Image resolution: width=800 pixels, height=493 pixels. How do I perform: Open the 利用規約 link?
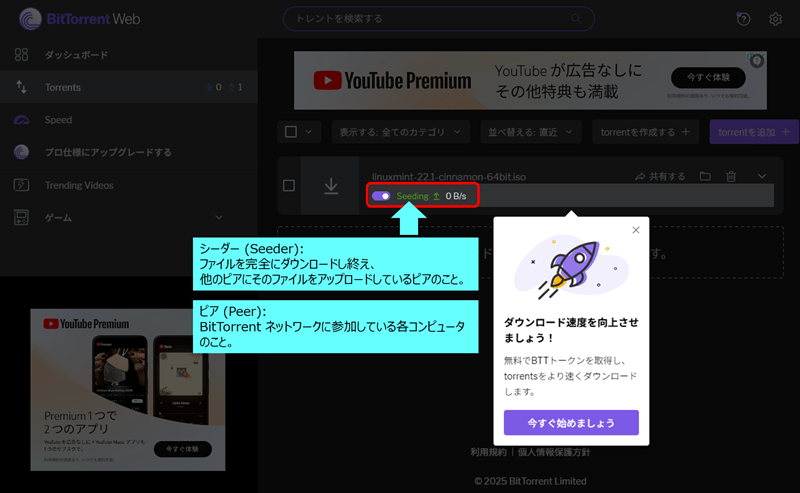click(488, 452)
